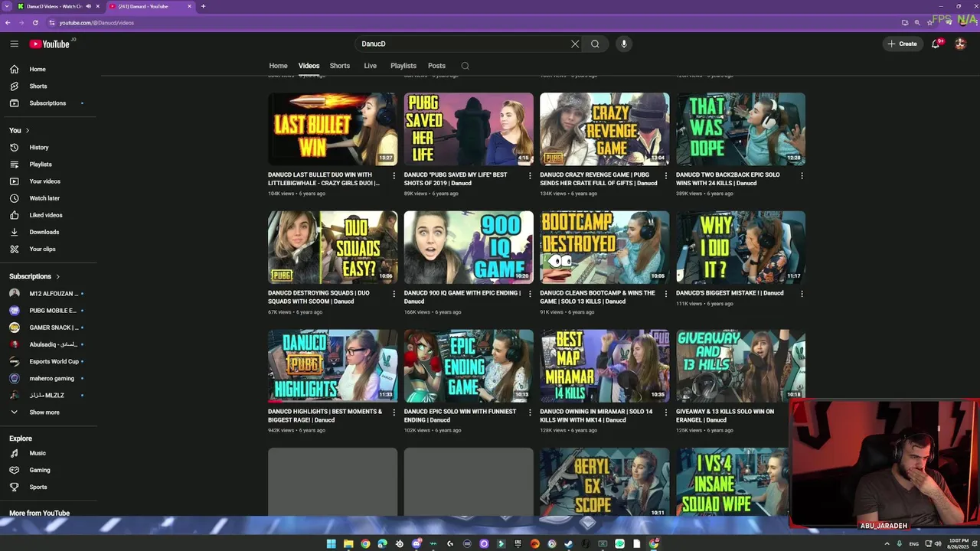Switch to the channel Posts tab
The image size is (980, 551).
436,66
